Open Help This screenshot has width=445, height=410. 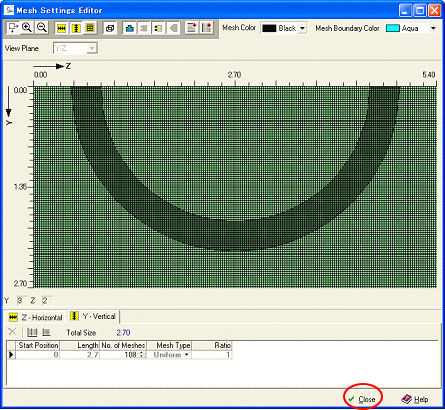coord(415,399)
